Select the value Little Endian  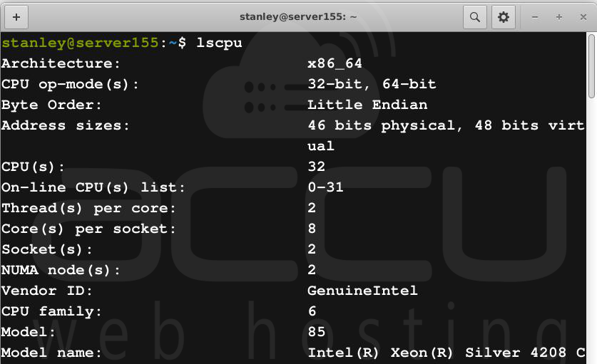tap(367, 105)
